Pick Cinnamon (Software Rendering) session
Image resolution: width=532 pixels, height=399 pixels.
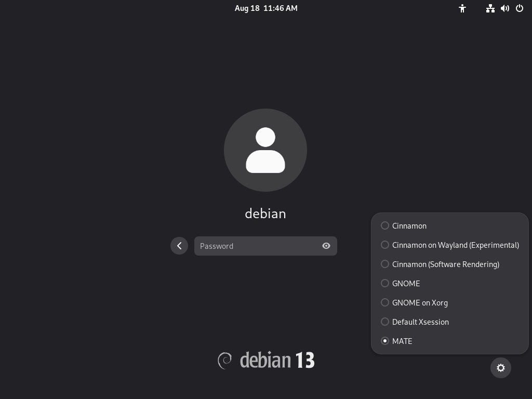coord(445,264)
